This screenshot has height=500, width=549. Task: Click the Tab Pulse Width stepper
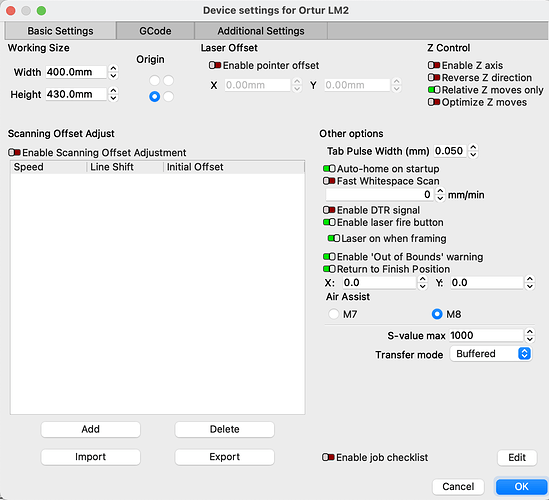(x=473, y=151)
